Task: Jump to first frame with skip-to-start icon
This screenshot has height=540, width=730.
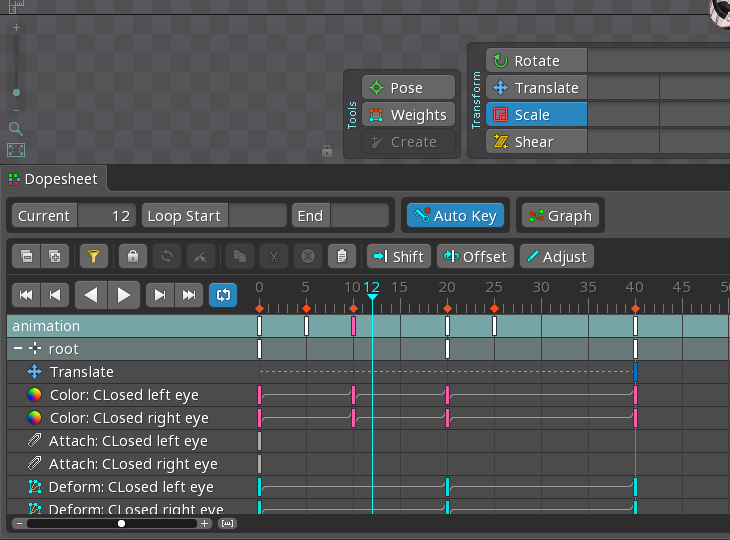Action: tap(26, 295)
